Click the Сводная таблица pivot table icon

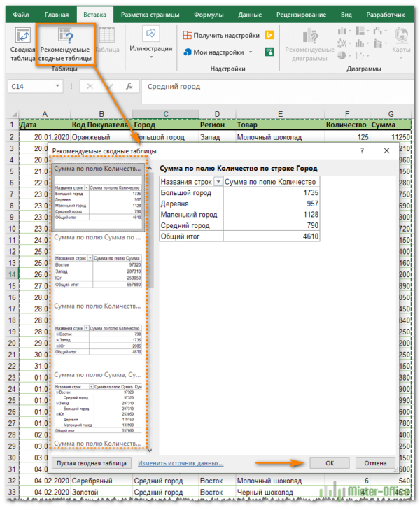[22, 35]
